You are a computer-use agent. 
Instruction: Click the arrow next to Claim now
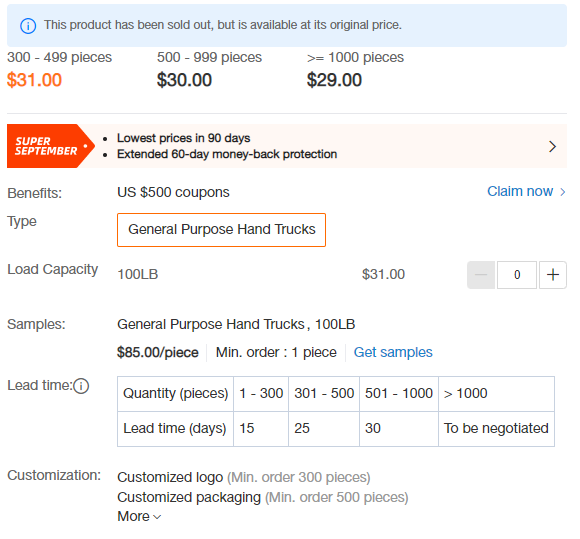(x=563, y=192)
